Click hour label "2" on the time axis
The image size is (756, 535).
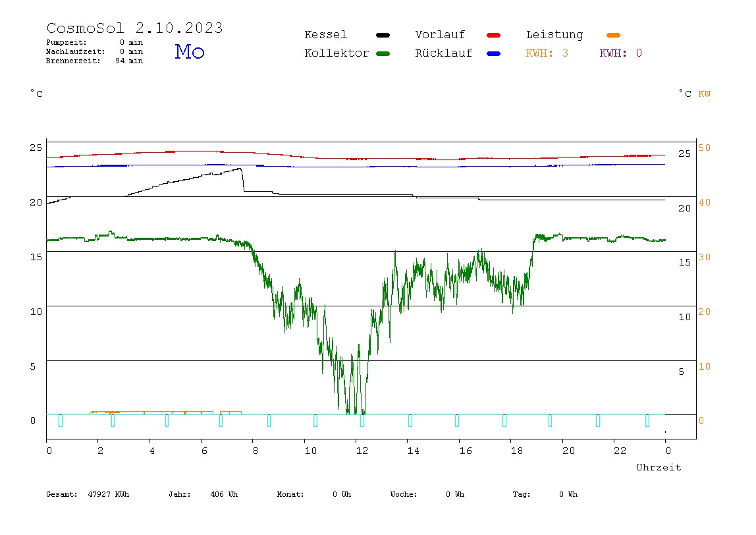(100, 451)
